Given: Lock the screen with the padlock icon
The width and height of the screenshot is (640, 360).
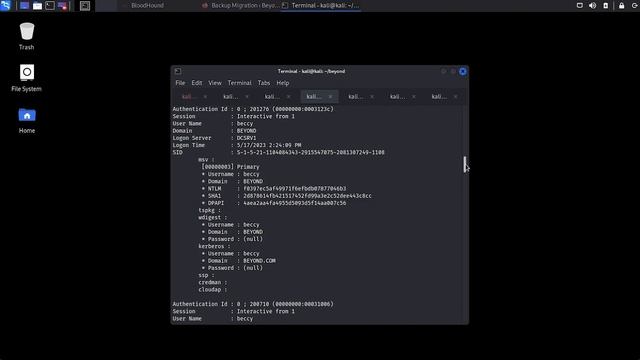Looking at the screenshot, I should pyautogui.click(x=622, y=5).
